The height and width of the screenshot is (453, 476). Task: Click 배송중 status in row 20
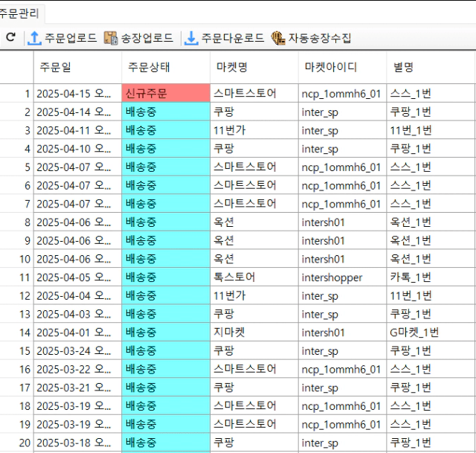pos(166,443)
